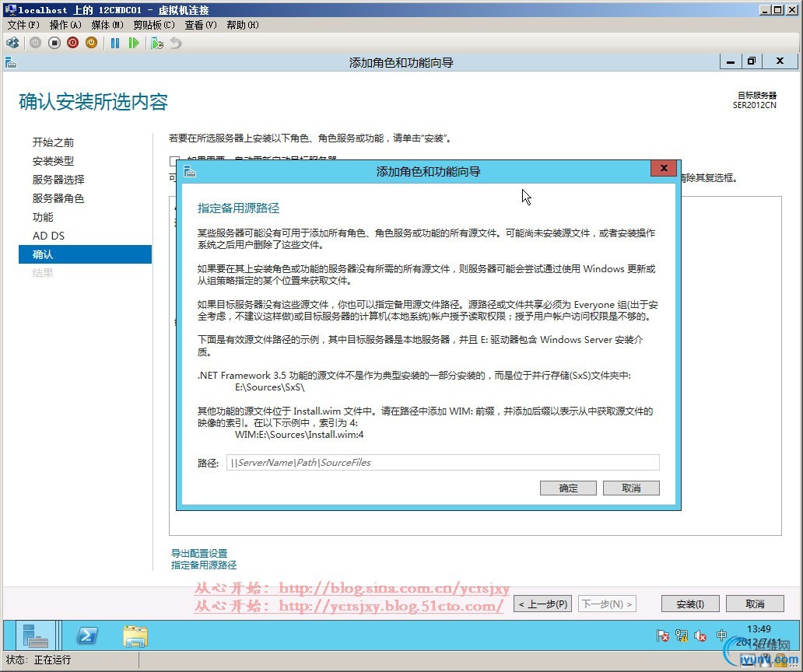803x672 pixels.
Task: Go to the 开始之前 wizard step
Action: pyautogui.click(x=53, y=142)
